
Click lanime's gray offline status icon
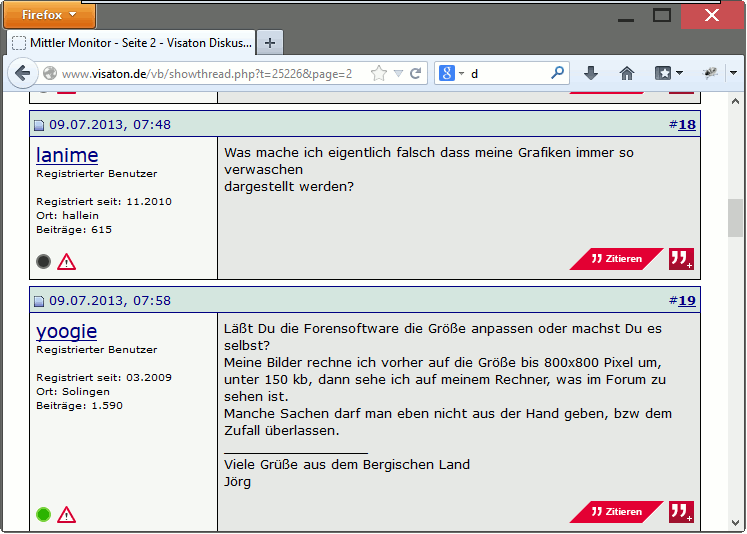[x=43, y=262]
